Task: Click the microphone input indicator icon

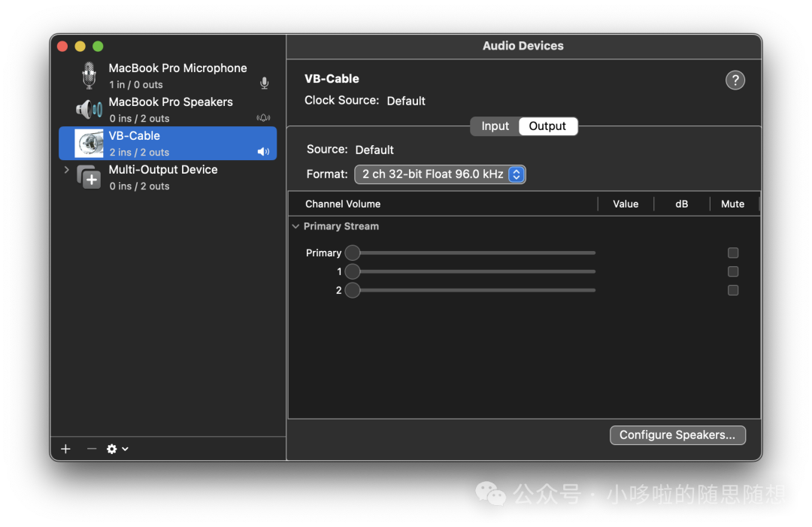Action: 264,83
